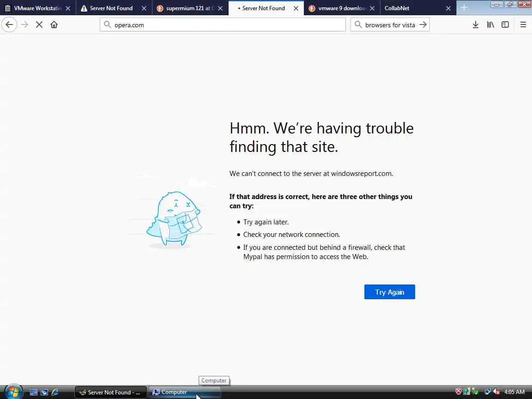
Task: Open the downloads panel
Action: tap(476, 25)
